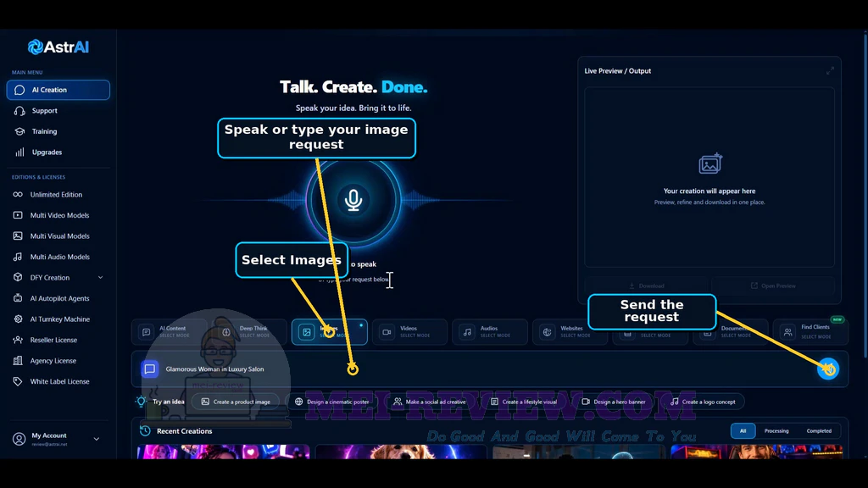Select the AI Content mode
This screenshot has width=868, height=488.
tap(170, 332)
